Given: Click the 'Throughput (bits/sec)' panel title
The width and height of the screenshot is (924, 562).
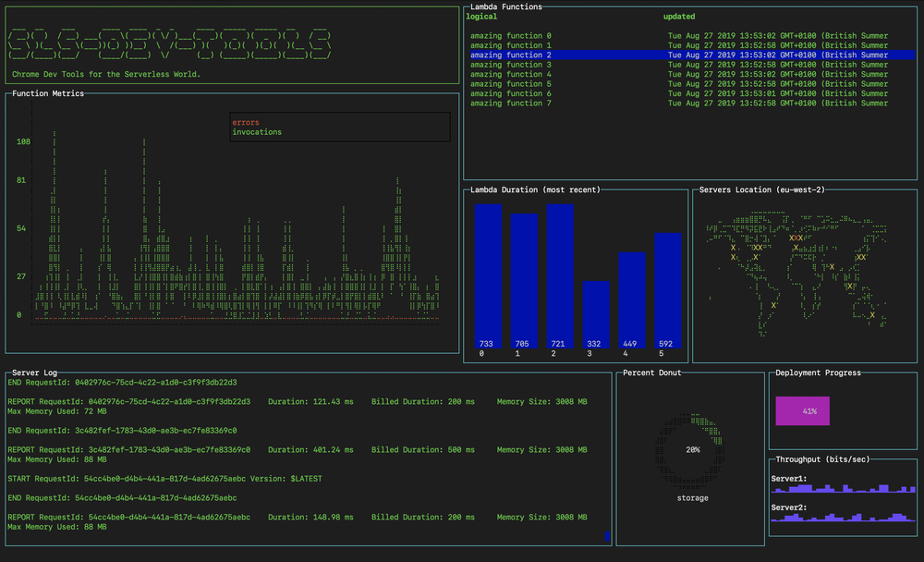Looking at the screenshot, I should coord(822,459).
